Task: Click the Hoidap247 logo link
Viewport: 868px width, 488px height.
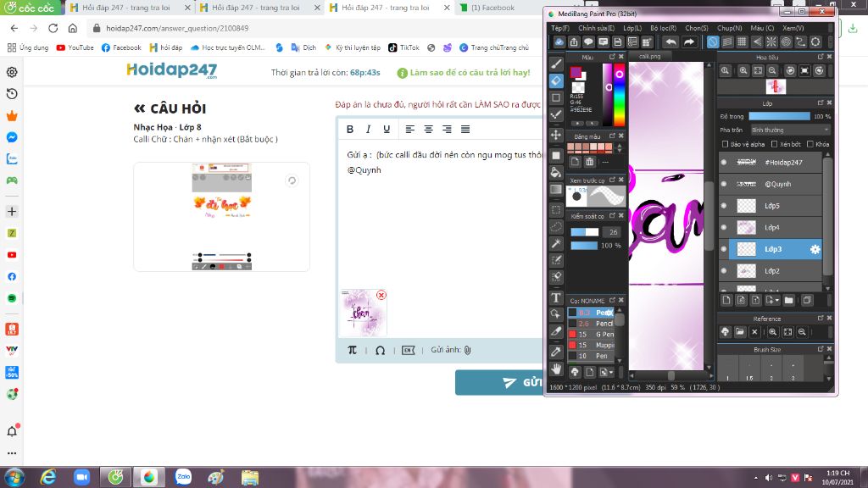Action: click(x=171, y=70)
